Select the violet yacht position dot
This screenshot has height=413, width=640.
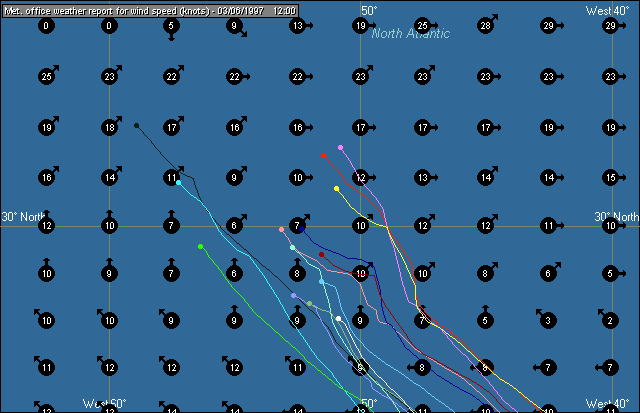(x=340, y=147)
